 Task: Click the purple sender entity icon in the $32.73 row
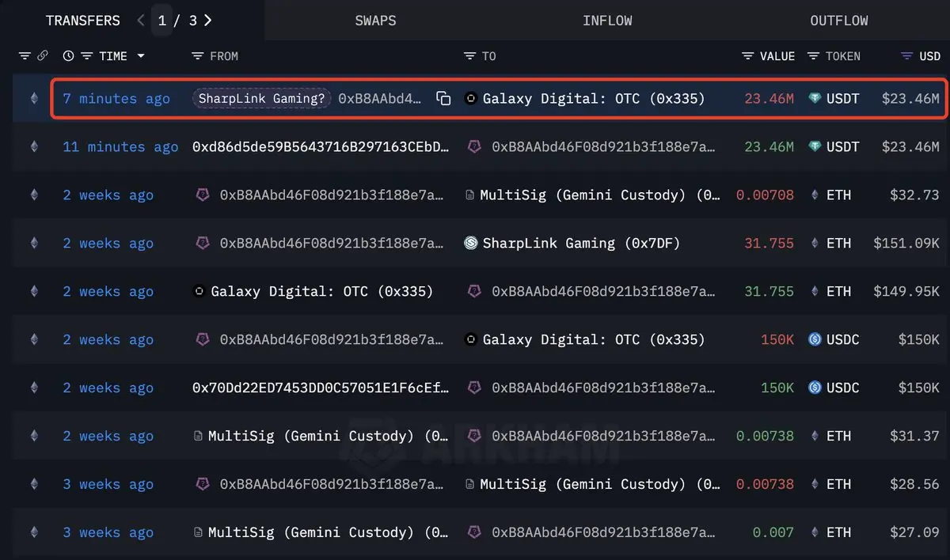coord(203,195)
